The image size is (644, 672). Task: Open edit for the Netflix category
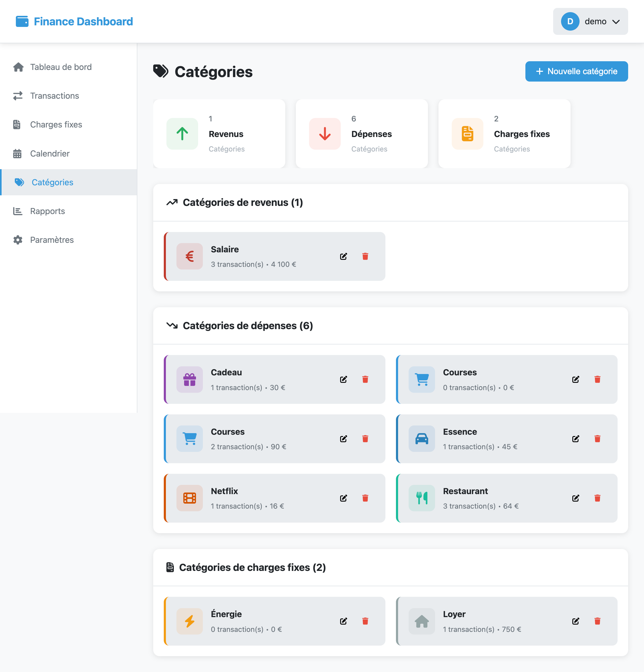[343, 498]
